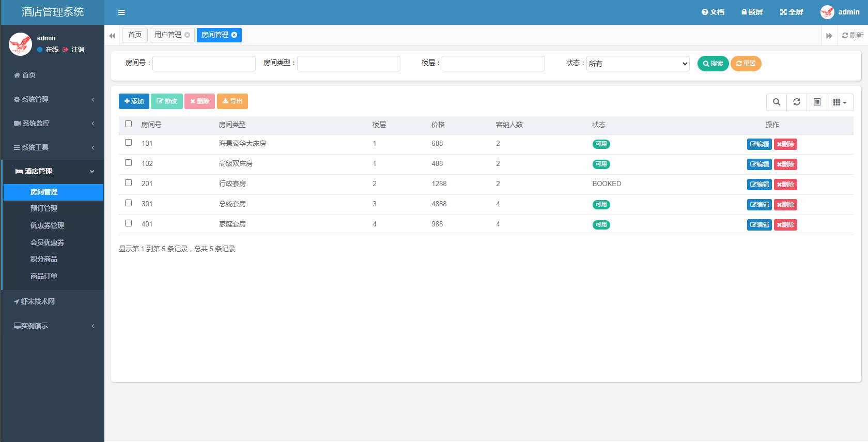Delete room 201 with row 删除 button

pos(785,185)
